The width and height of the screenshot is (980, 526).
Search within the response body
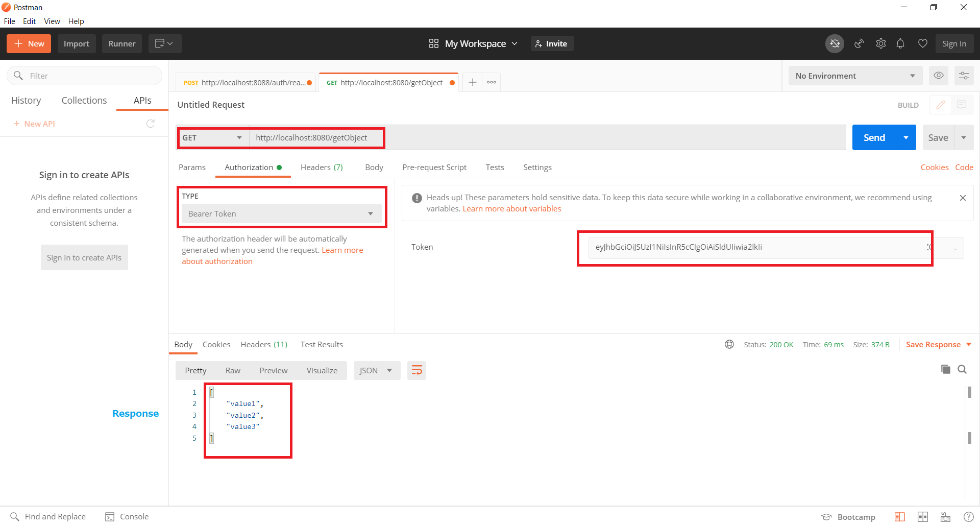[962, 369]
